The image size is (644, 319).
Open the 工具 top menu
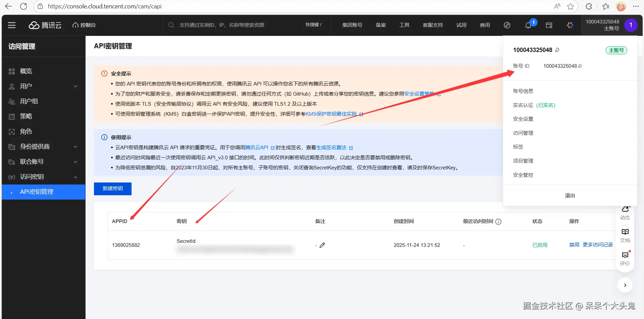pos(404,25)
